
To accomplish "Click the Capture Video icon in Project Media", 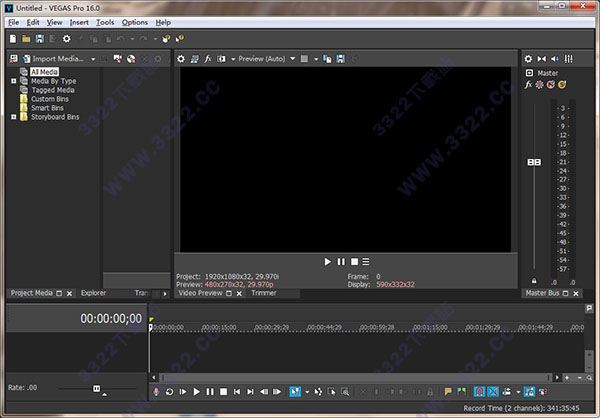I will [x=117, y=59].
